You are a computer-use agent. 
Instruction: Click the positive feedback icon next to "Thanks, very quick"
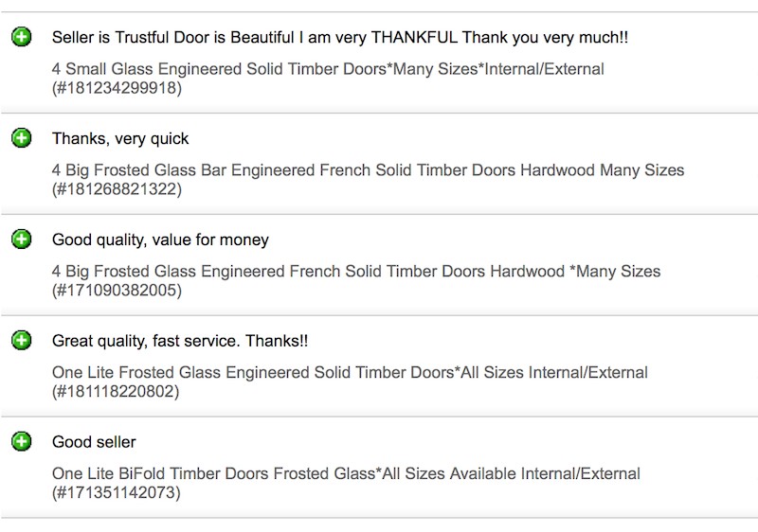coord(21,138)
